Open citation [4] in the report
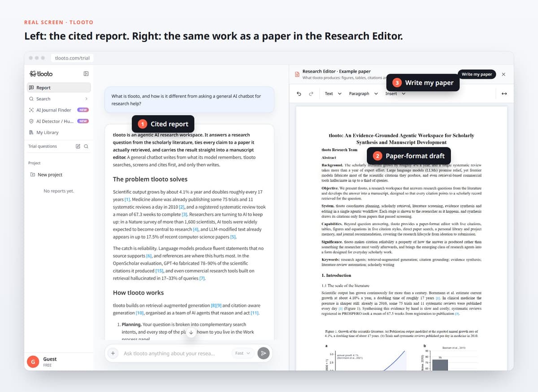538x392 pixels. 195,229
